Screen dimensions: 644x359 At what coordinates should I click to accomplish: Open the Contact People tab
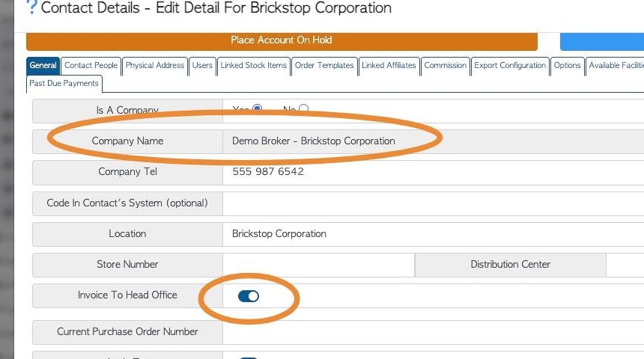[x=91, y=66]
